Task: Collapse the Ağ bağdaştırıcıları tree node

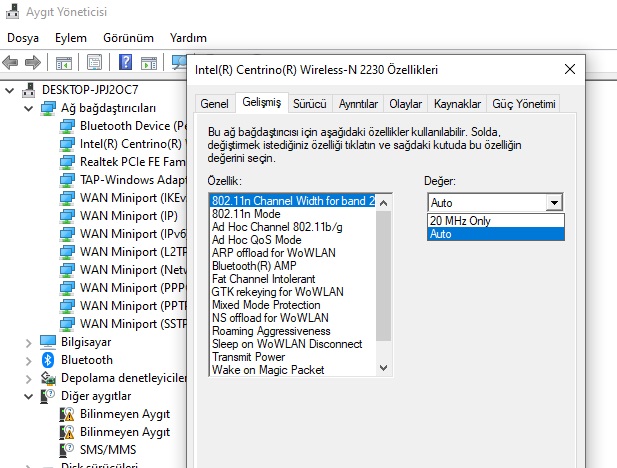Action: coord(28,108)
